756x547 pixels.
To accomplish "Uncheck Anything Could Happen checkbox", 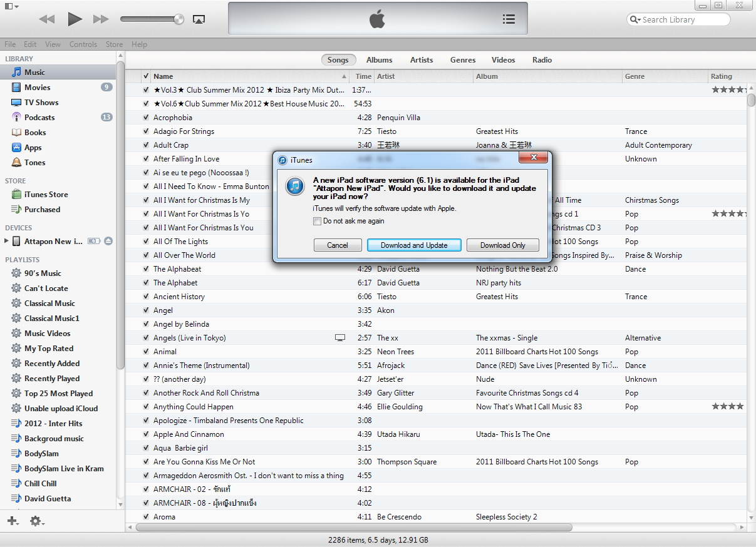I will tap(146, 407).
